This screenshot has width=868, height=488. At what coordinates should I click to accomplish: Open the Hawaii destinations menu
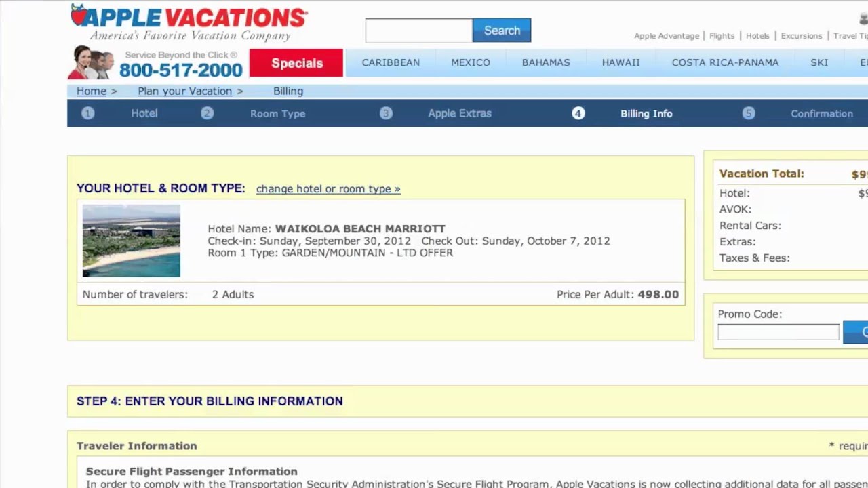621,62
